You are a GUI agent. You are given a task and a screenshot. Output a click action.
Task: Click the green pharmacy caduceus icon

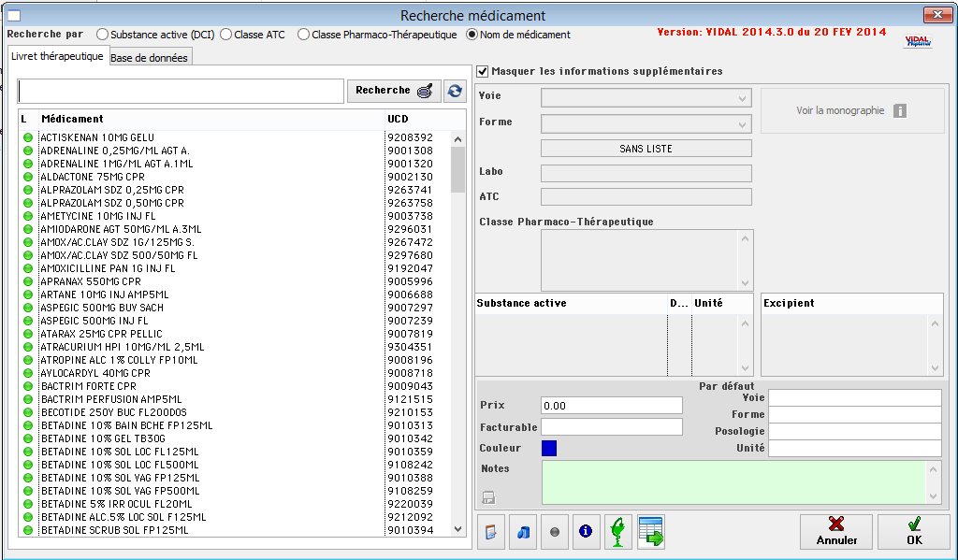[x=617, y=532]
